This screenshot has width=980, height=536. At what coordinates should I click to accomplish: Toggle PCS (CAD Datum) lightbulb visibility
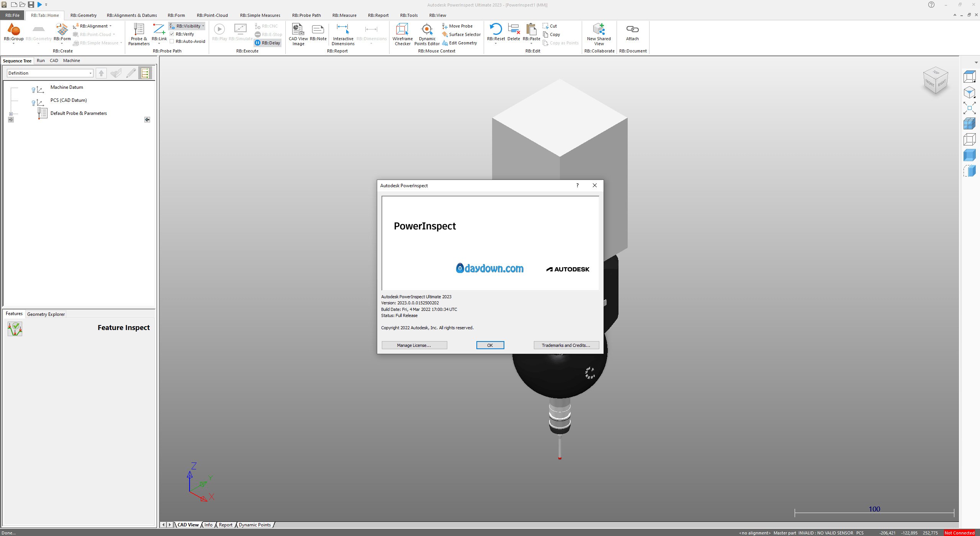click(x=33, y=103)
